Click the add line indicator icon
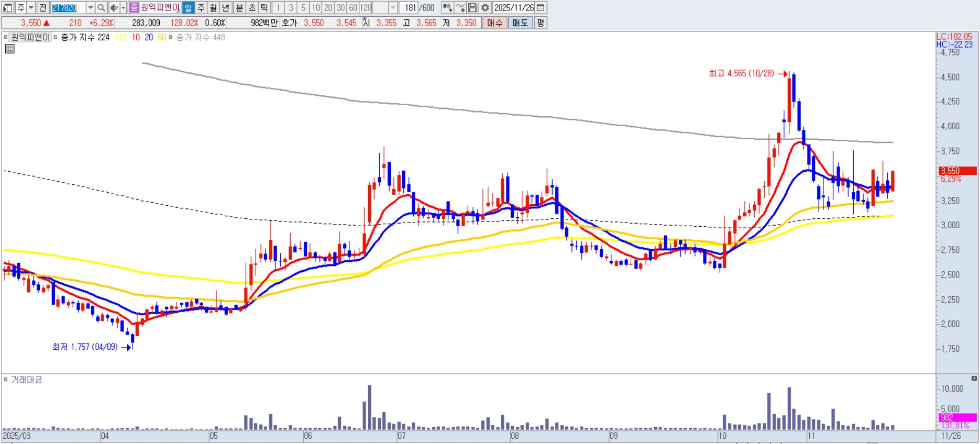The image size is (980, 444). pyautogui.click(x=460, y=8)
